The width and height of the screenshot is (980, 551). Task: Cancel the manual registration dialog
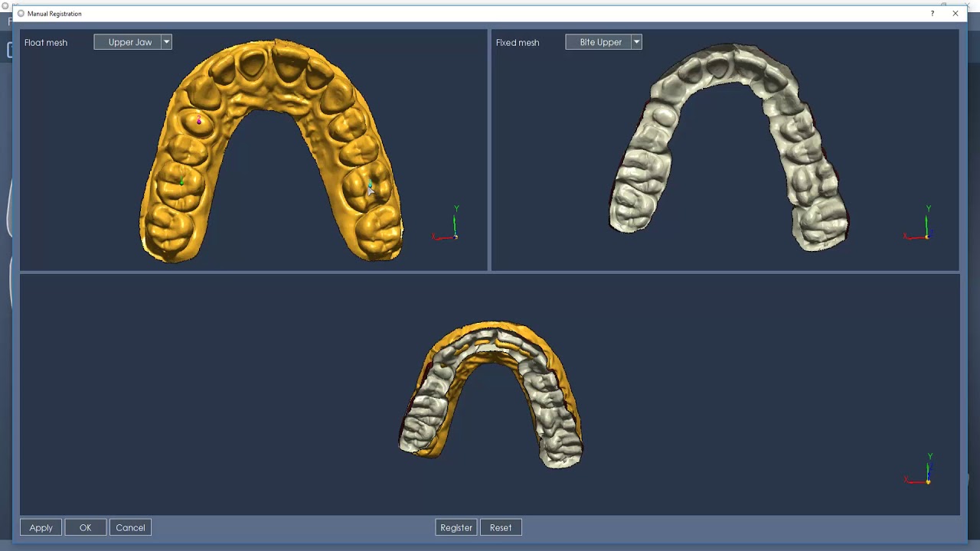click(130, 527)
